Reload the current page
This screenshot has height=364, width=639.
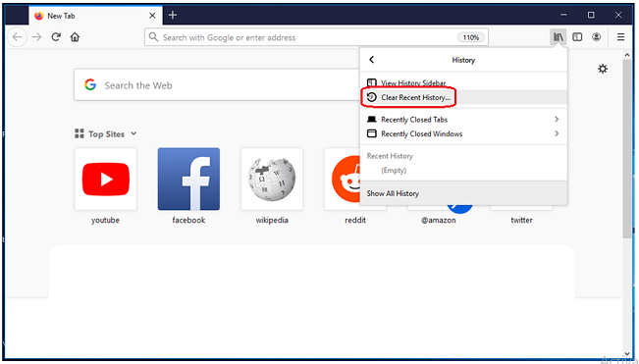[x=56, y=37]
